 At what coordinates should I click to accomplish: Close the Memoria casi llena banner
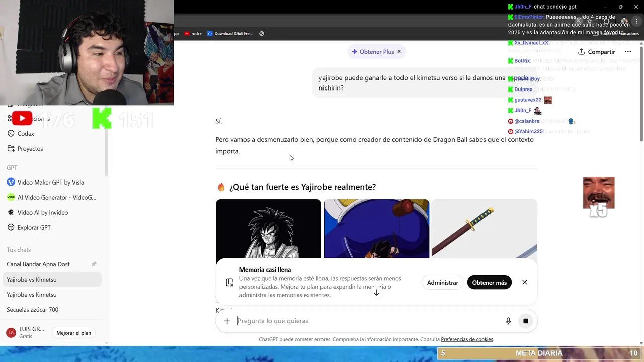(x=525, y=283)
